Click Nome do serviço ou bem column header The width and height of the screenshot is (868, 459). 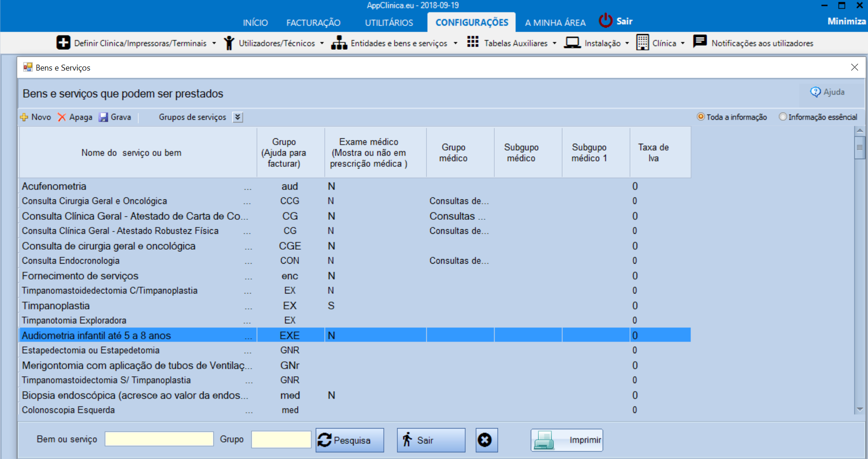[x=138, y=152]
